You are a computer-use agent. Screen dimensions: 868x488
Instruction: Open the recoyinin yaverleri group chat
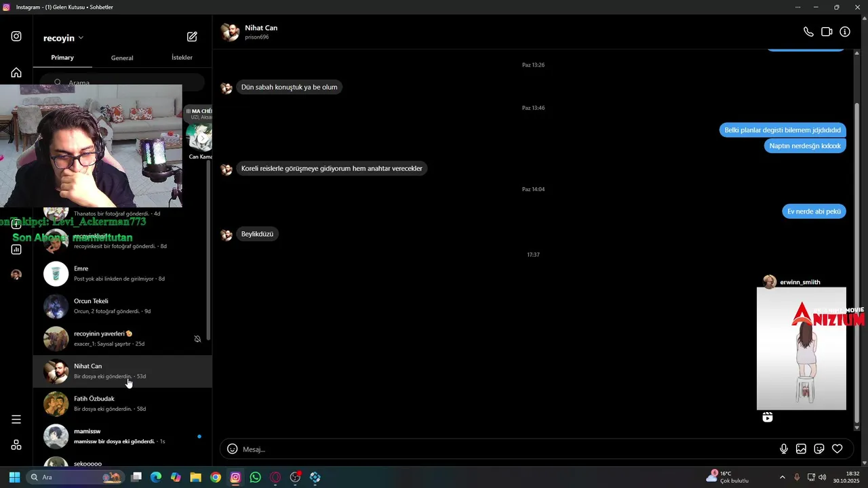pos(123,339)
